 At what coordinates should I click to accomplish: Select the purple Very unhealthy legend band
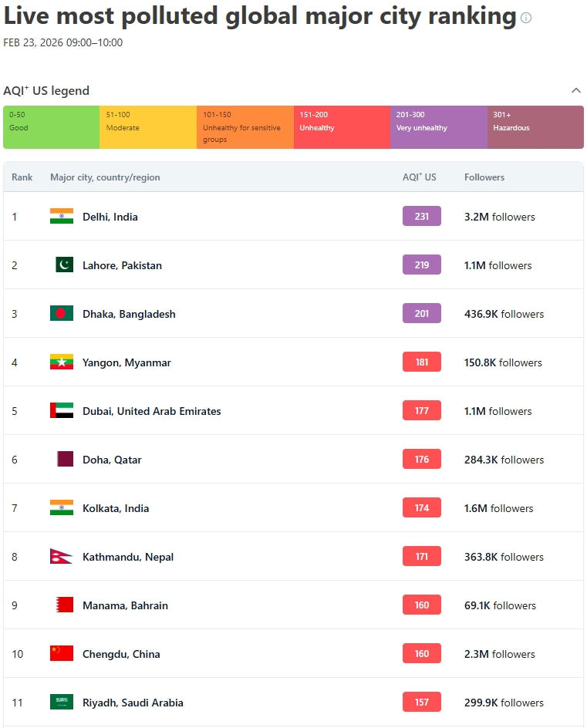(x=437, y=126)
